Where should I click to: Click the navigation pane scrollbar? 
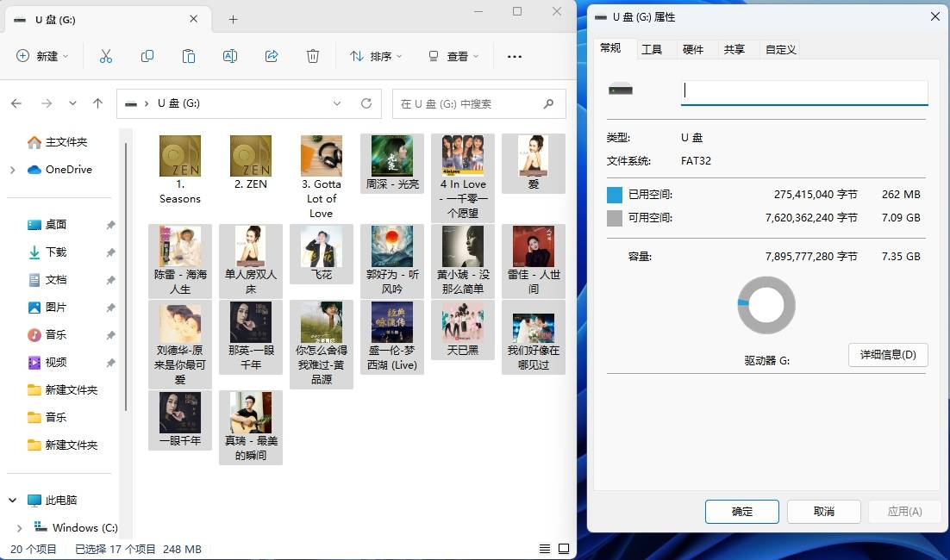pos(125,277)
